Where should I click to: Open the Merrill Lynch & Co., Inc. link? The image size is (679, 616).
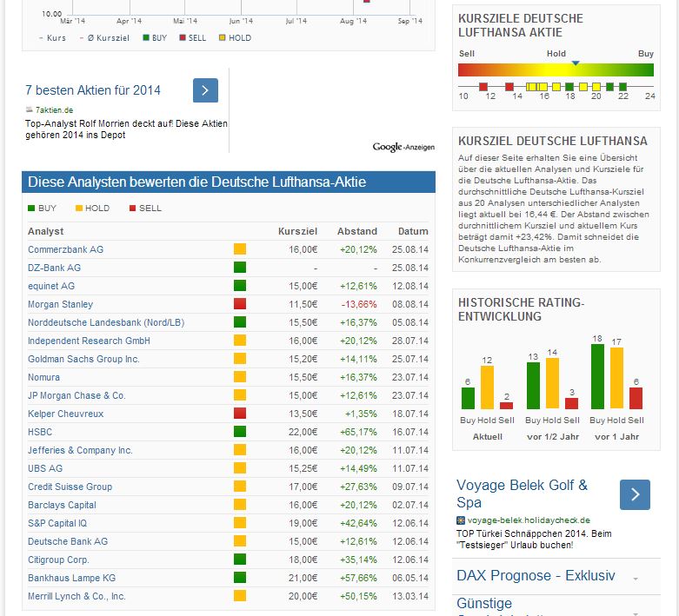[x=77, y=596]
